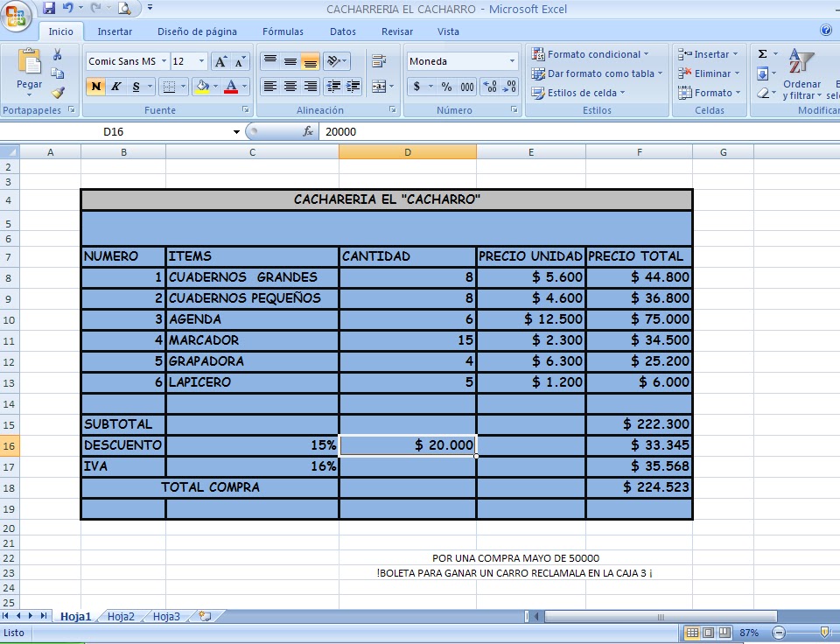Apply accounting dollar number format
The width and height of the screenshot is (840, 644).
point(416,87)
